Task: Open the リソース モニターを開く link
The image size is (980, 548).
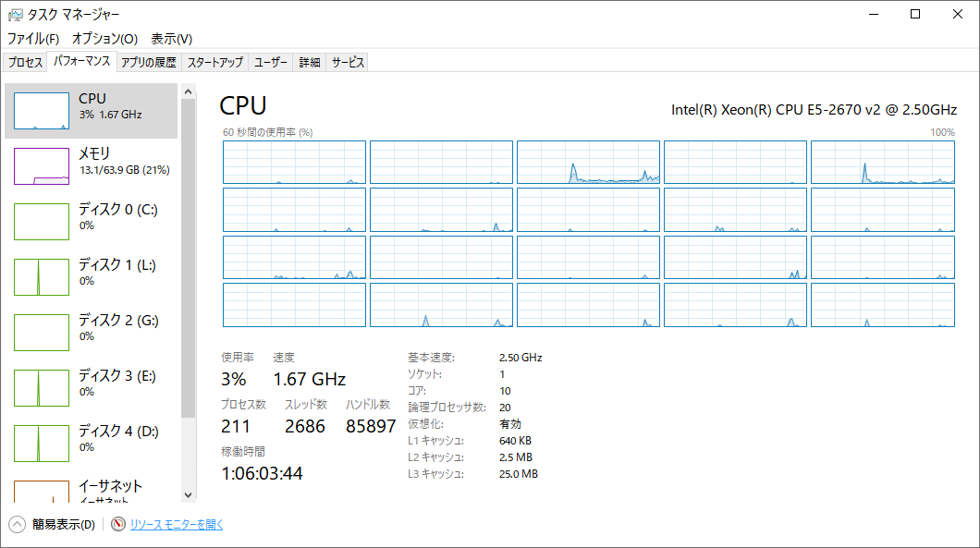Action: [x=177, y=525]
